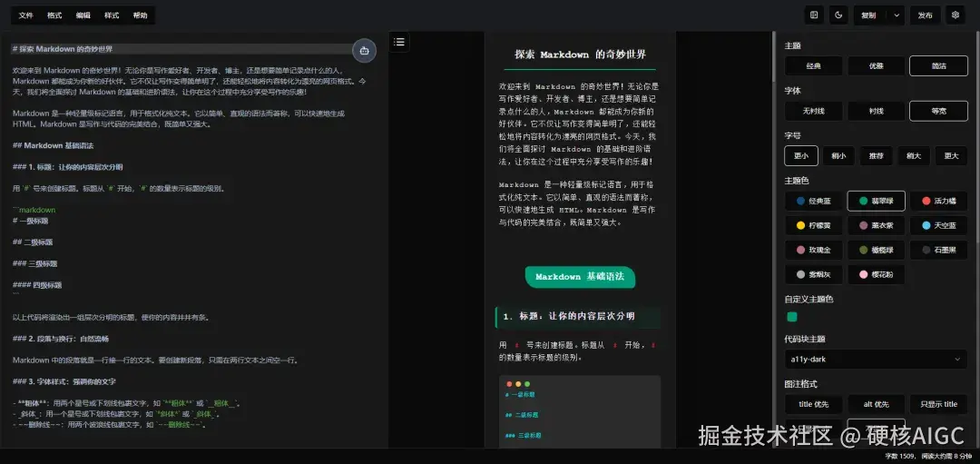
Task: Open the 文件 menu
Action: [x=25, y=15]
